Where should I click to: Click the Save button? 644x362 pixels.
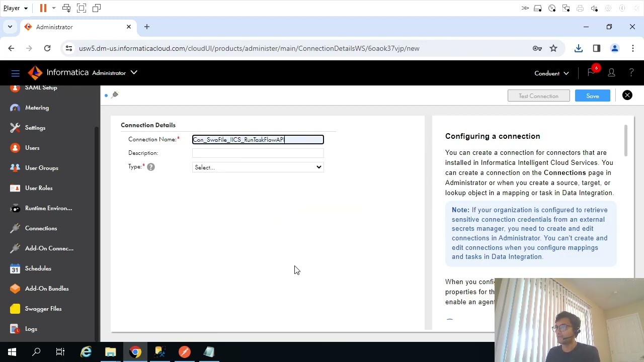point(593,96)
